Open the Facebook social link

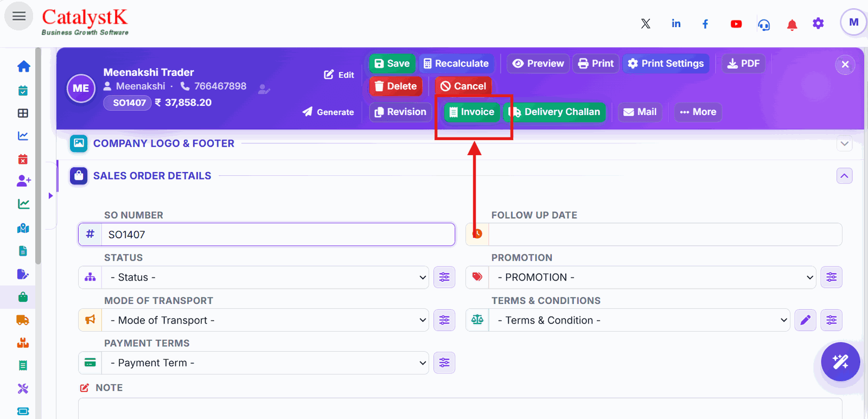(x=705, y=24)
